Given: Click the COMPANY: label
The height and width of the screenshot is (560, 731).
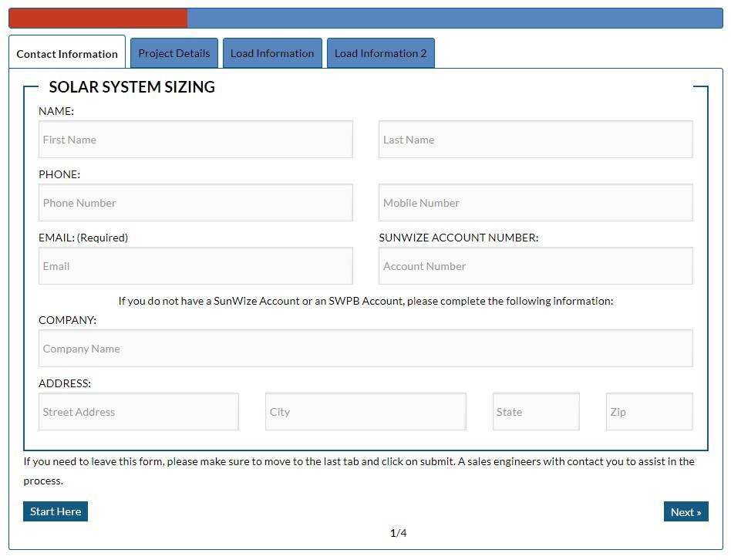Looking at the screenshot, I should 67,320.
